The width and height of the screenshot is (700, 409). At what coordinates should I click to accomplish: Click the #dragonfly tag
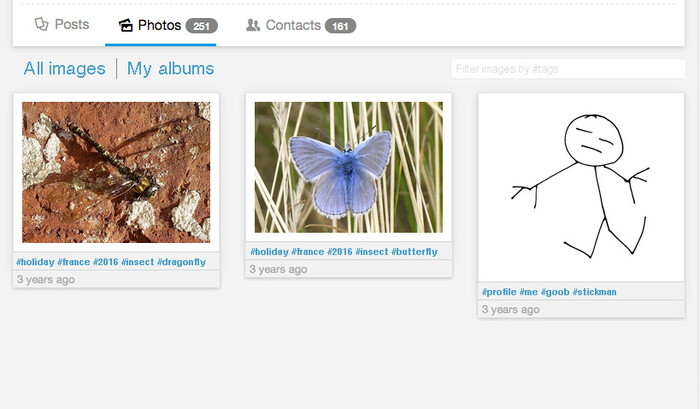(x=181, y=262)
